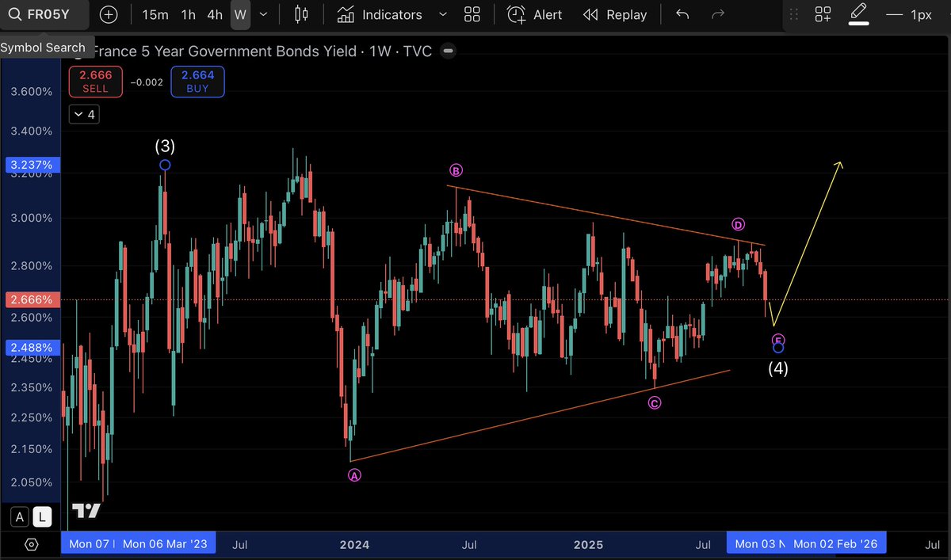
Task: Click the BUY 2.664 button
Action: tap(197, 81)
